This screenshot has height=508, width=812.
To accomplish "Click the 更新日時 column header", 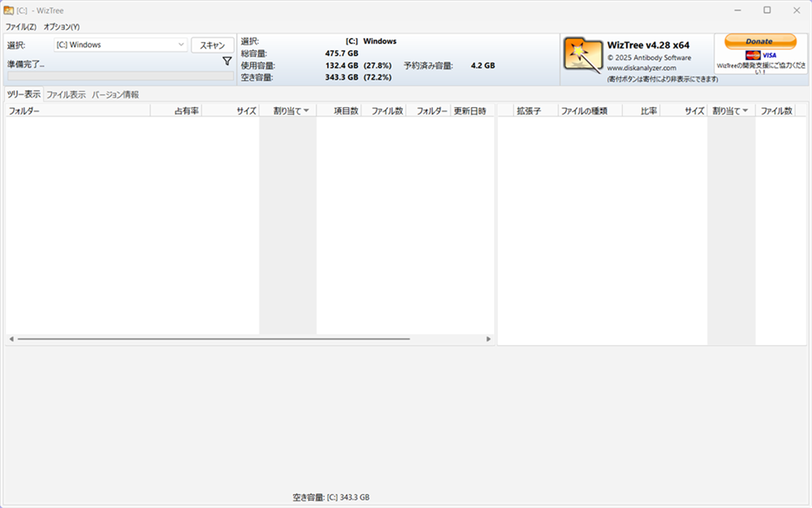I will 472,110.
